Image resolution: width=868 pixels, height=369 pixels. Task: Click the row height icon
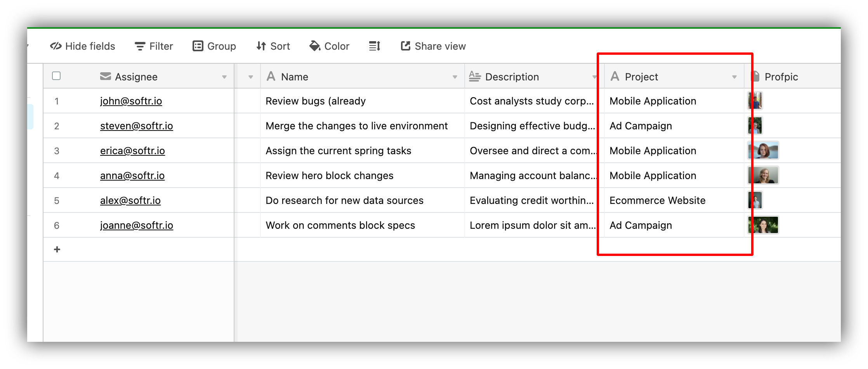pos(374,46)
